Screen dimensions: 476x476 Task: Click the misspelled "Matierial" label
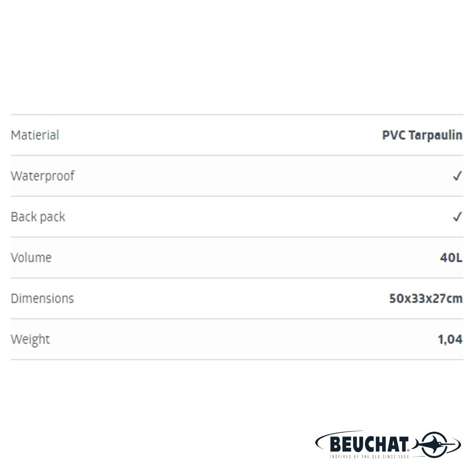tap(35, 135)
